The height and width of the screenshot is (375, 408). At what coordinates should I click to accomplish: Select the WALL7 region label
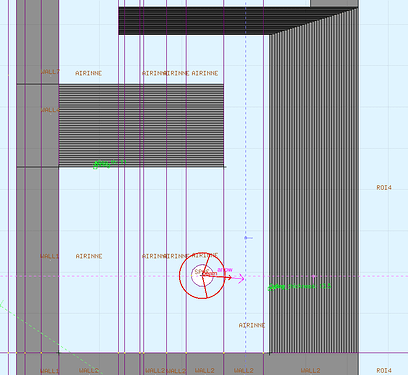click(50, 72)
